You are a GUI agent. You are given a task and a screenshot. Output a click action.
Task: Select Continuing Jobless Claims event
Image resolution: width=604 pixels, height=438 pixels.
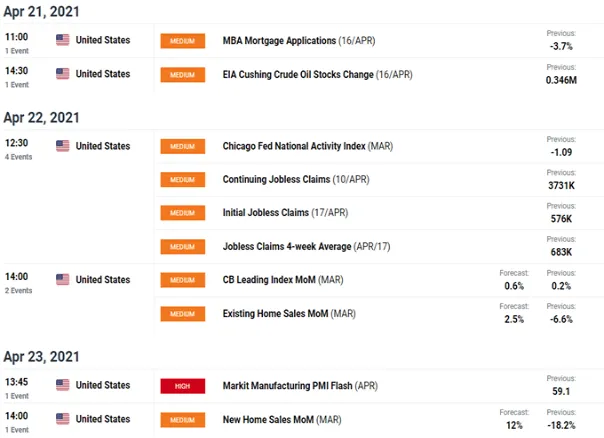click(296, 180)
